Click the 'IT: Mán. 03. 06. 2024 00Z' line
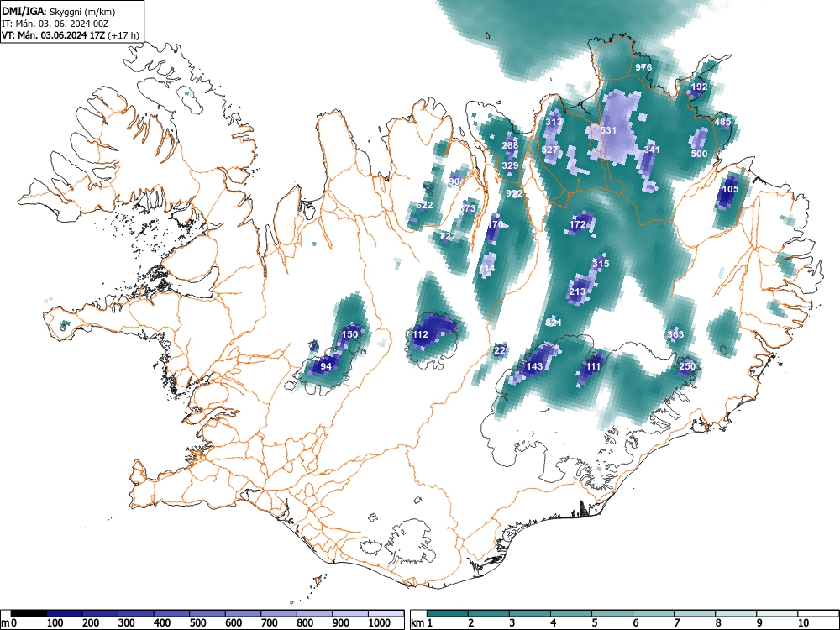 [x=55, y=24]
